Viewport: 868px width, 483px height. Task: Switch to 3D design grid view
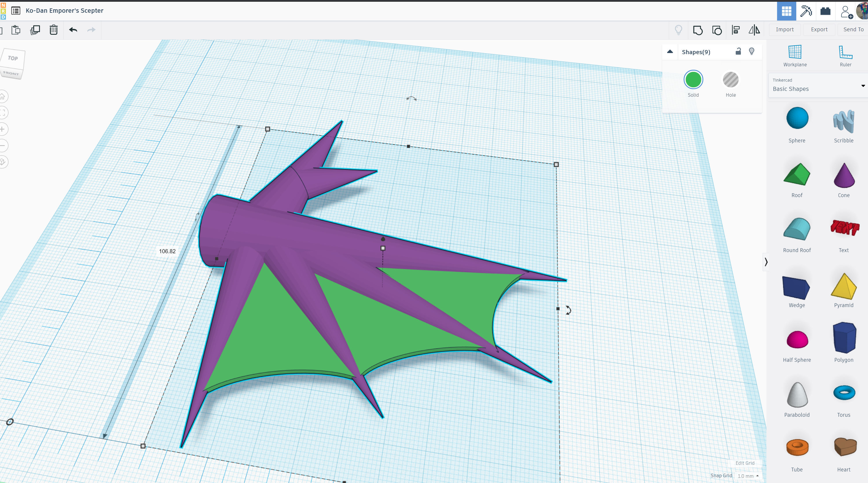786,11
